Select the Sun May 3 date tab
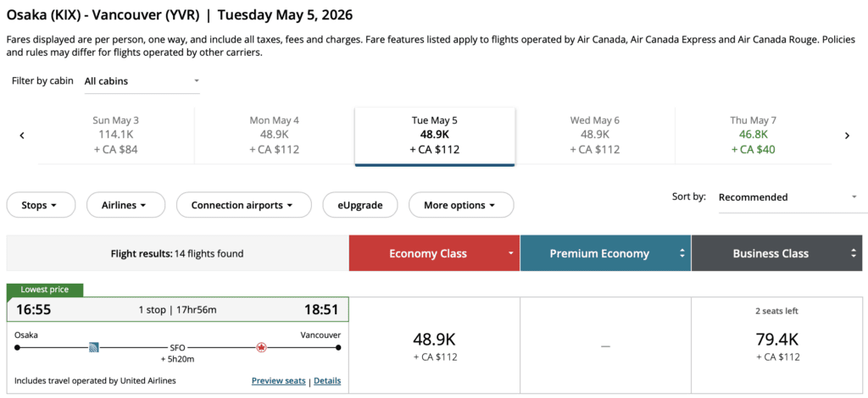The image size is (868, 398). (116, 135)
